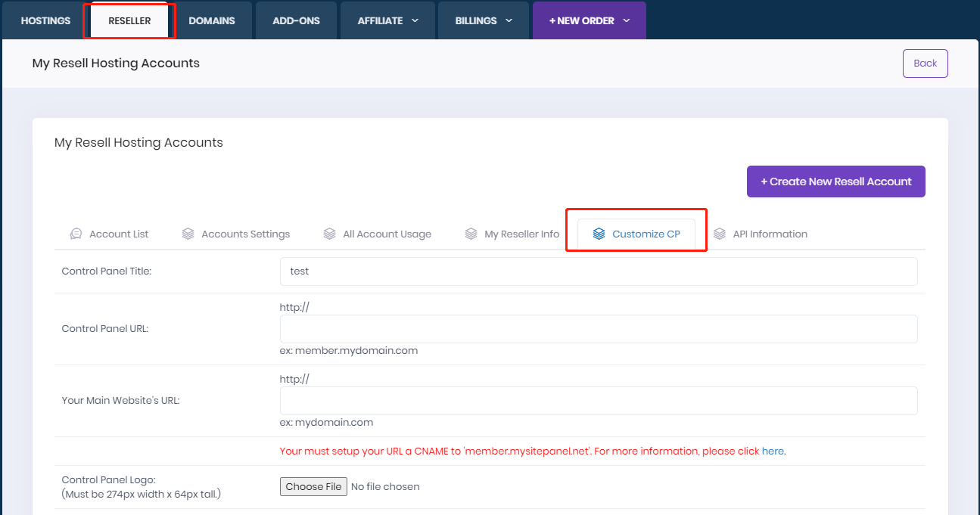Click the chat icon beside Account List
Image resolution: width=980 pixels, height=515 pixels.
76,234
